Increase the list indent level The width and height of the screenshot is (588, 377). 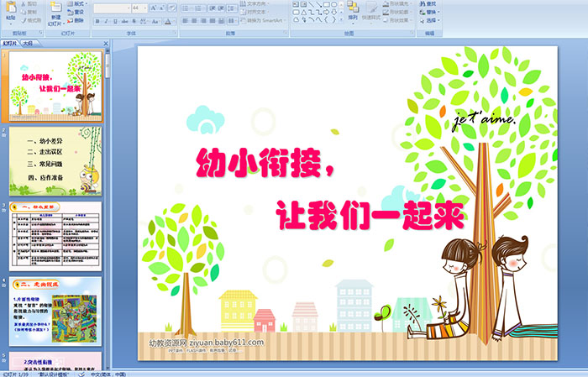pos(221,8)
